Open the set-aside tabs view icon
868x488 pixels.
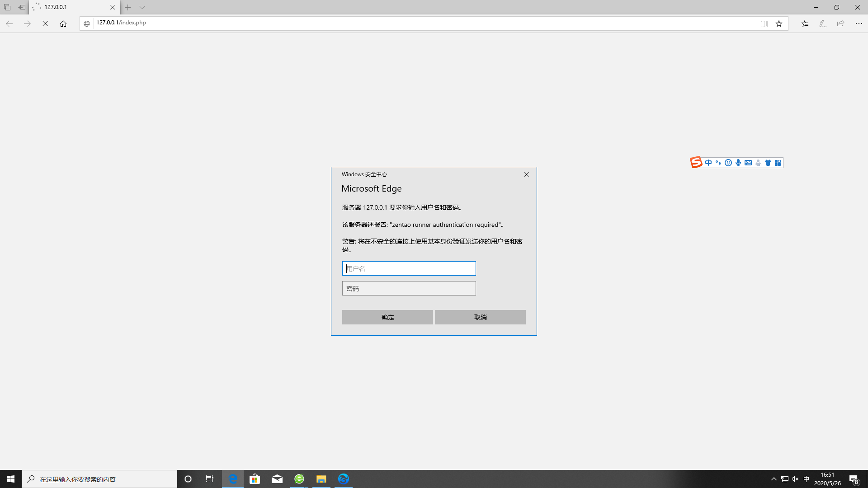click(x=7, y=7)
